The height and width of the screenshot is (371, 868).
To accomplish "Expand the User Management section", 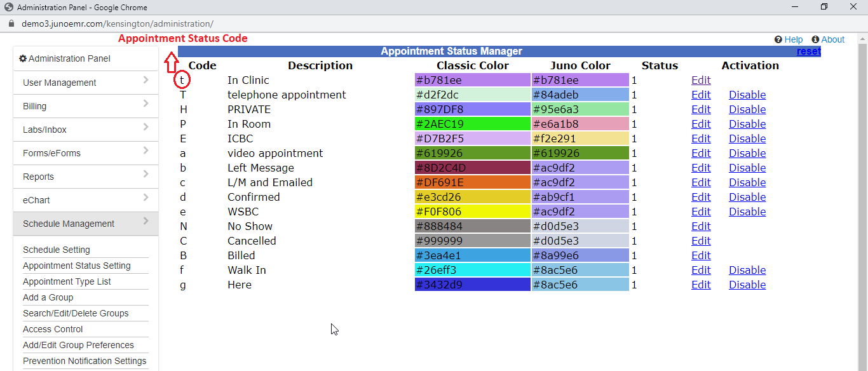I will click(x=85, y=83).
